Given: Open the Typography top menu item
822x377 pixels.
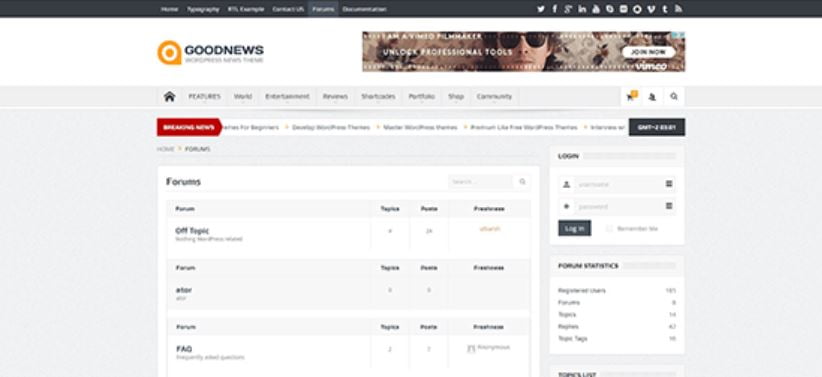Looking at the screenshot, I should point(203,9).
